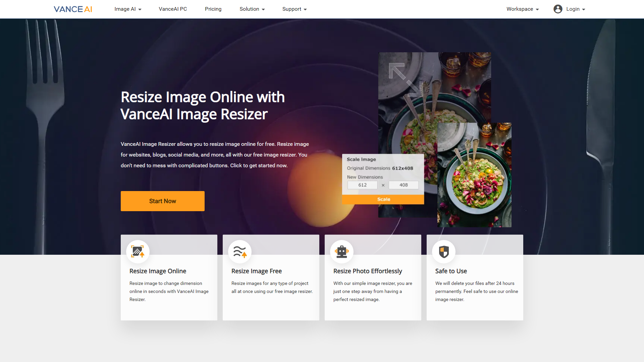Viewport: 644px width, 362px height.
Task: Click the shield icon above Safe to Use
Action: point(443,251)
